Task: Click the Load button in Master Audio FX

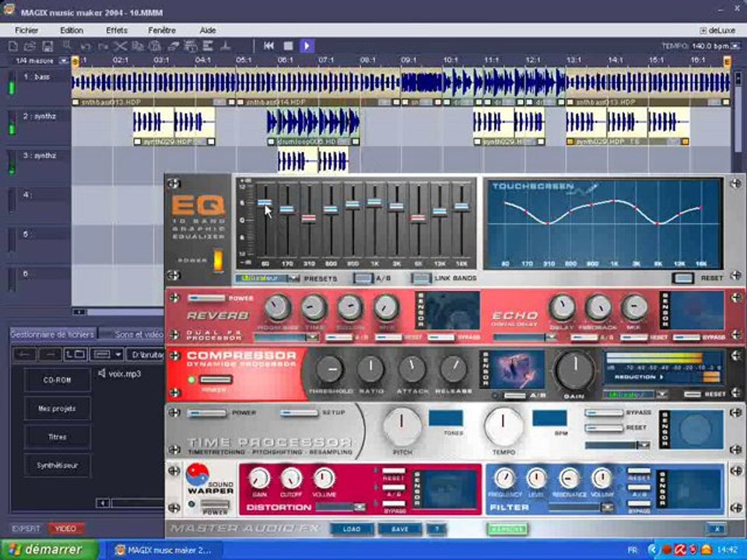Action: (352, 529)
